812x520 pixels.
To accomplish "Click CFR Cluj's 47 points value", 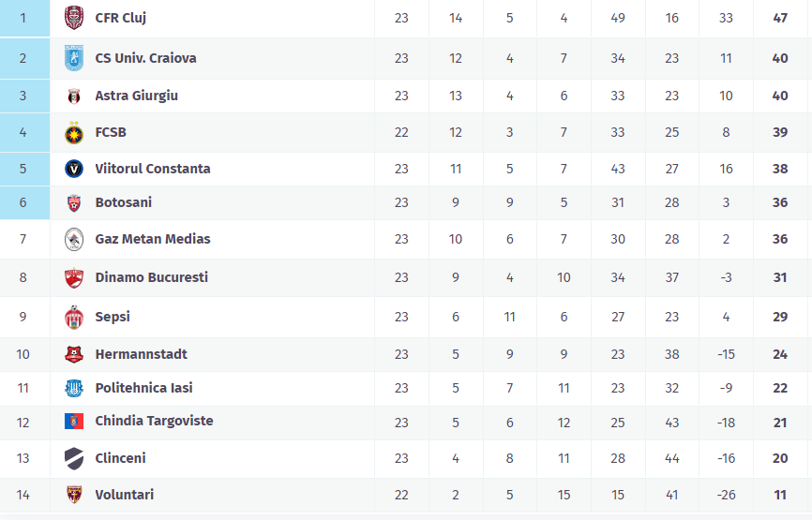I will coord(780,18).
